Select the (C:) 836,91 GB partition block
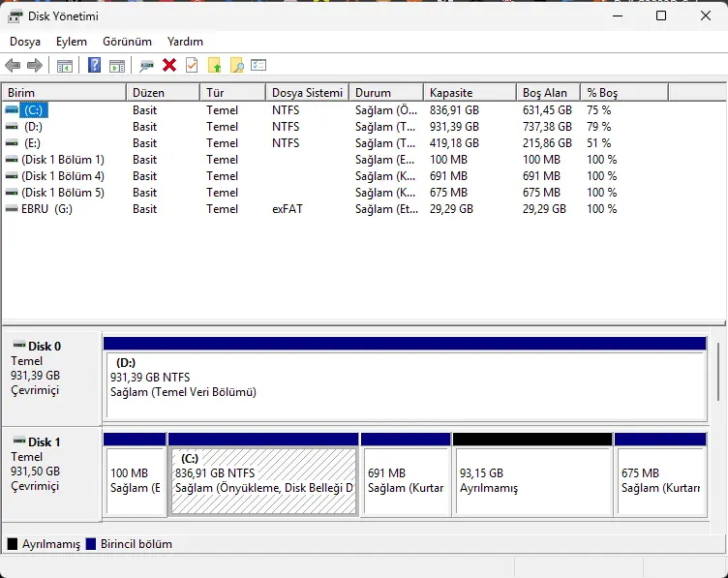This screenshot has height=578, width=728. coord(263,474)
